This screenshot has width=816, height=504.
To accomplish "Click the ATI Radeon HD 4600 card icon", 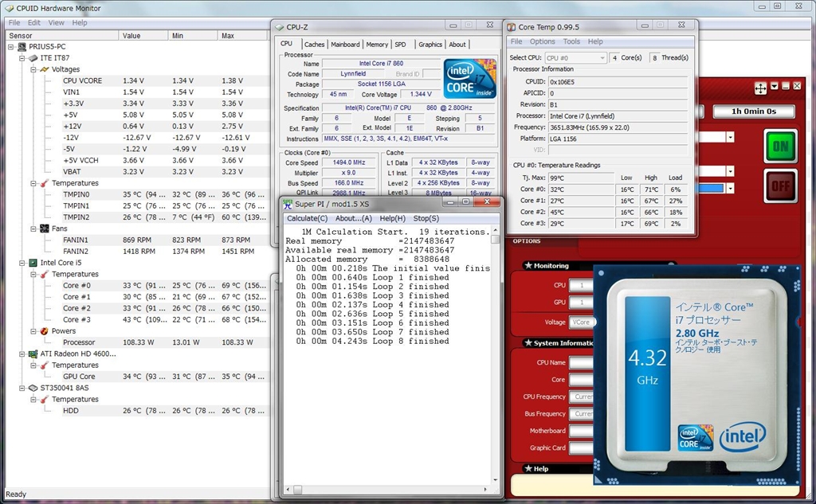I will (x=33, y=354).
